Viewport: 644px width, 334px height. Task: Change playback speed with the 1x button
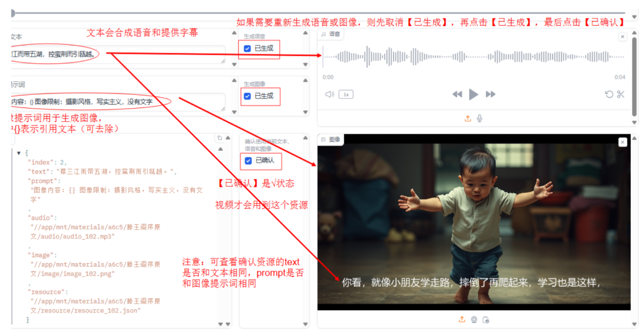tap(345, 94)
